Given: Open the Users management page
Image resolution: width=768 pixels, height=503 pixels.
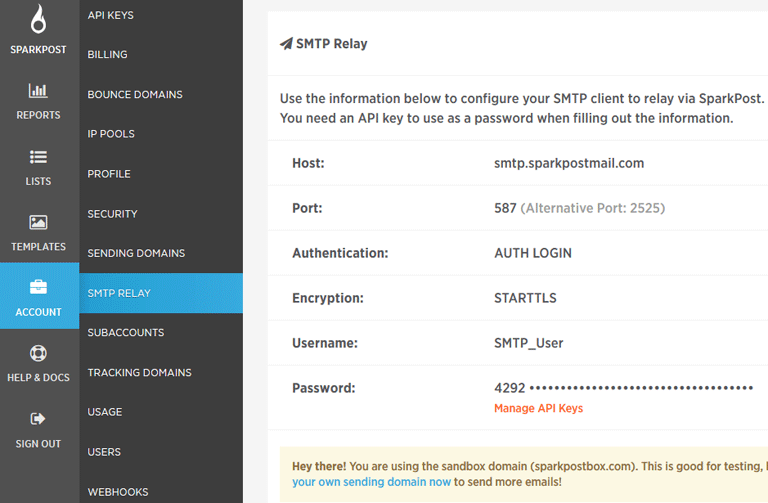Looking at the screenshot, I should (x=104, y=452).
